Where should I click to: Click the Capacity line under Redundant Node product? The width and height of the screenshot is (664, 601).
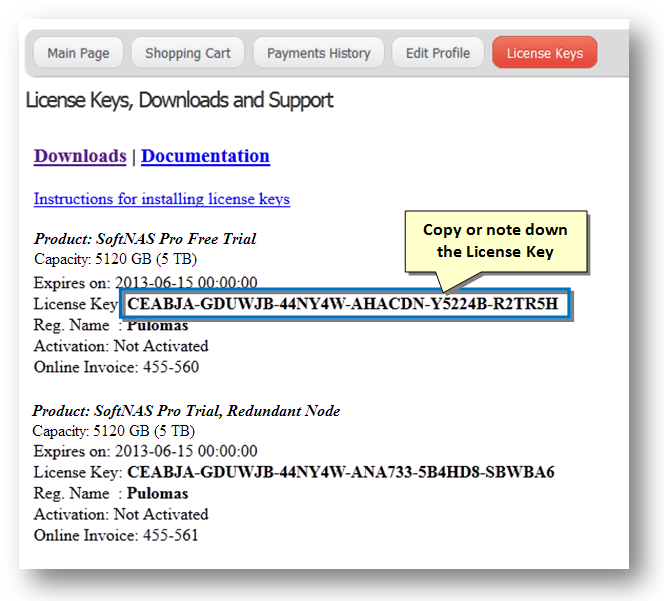[114, 431]
